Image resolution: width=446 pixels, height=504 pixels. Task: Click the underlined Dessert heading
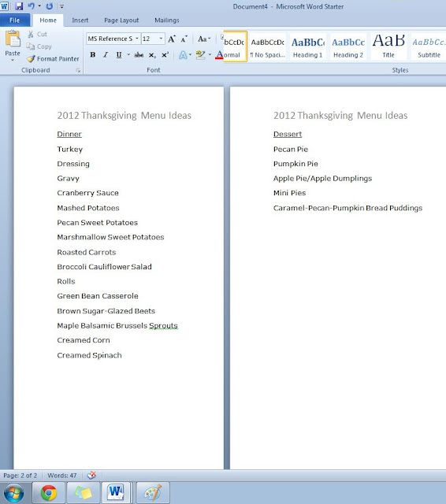pos(288,134)
